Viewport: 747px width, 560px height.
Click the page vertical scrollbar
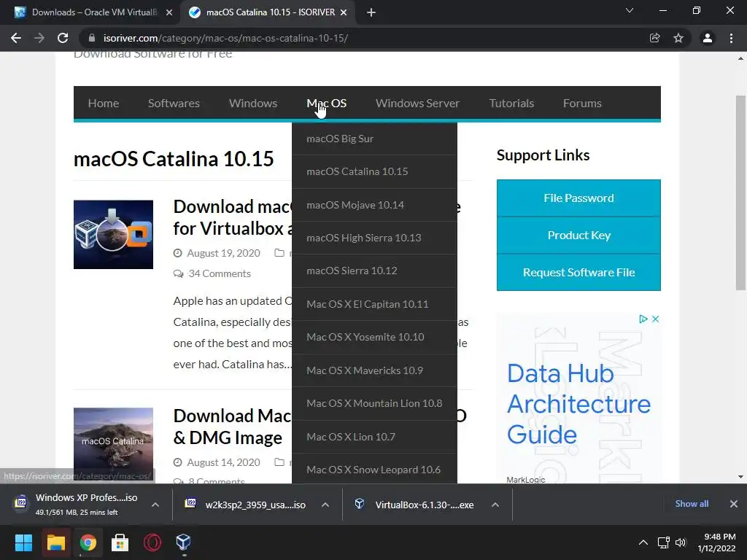740,192
